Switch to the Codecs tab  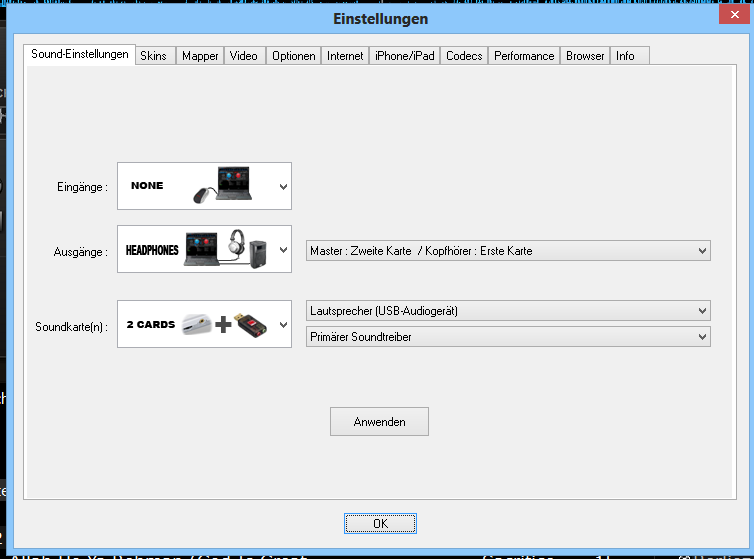point(464,56)
